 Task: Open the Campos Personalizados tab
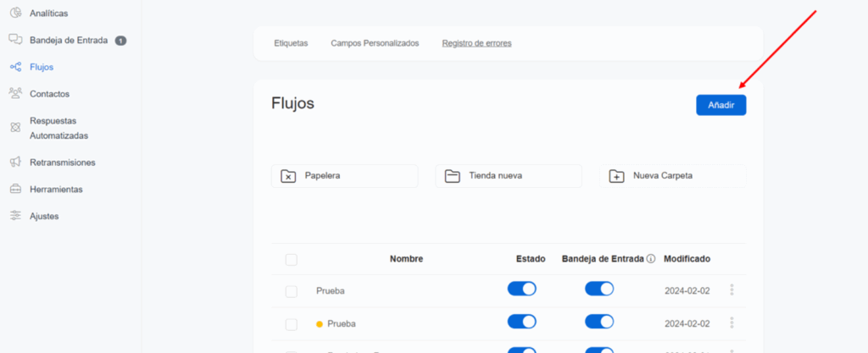pyautogui.click(x=375, y=43)
